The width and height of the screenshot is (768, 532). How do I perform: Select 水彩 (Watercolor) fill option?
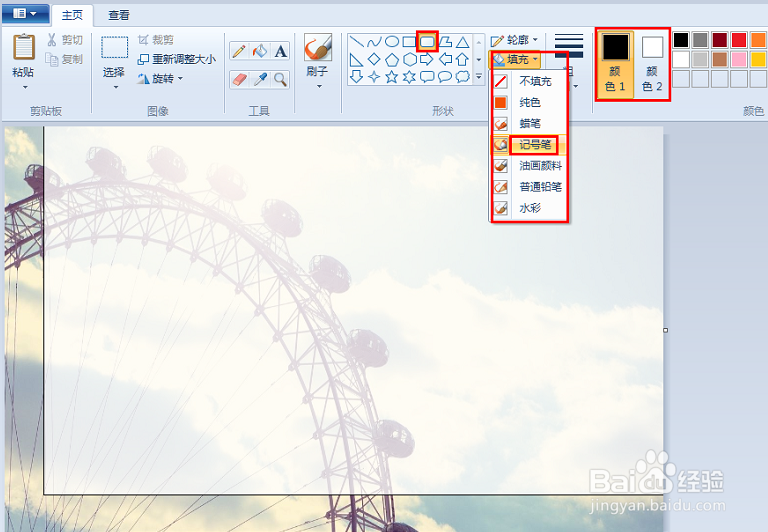pos(528,208)
